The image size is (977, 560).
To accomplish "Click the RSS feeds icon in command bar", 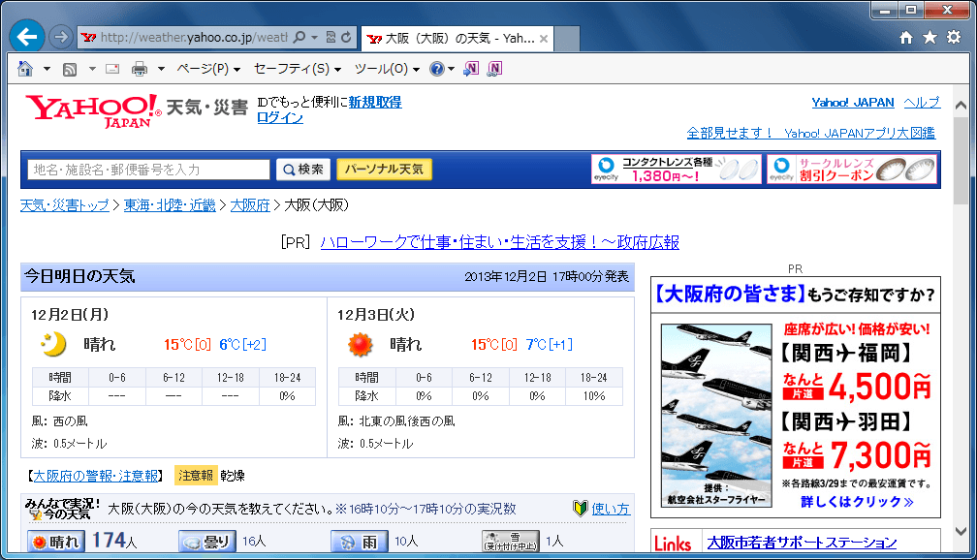I will (70, 69).
